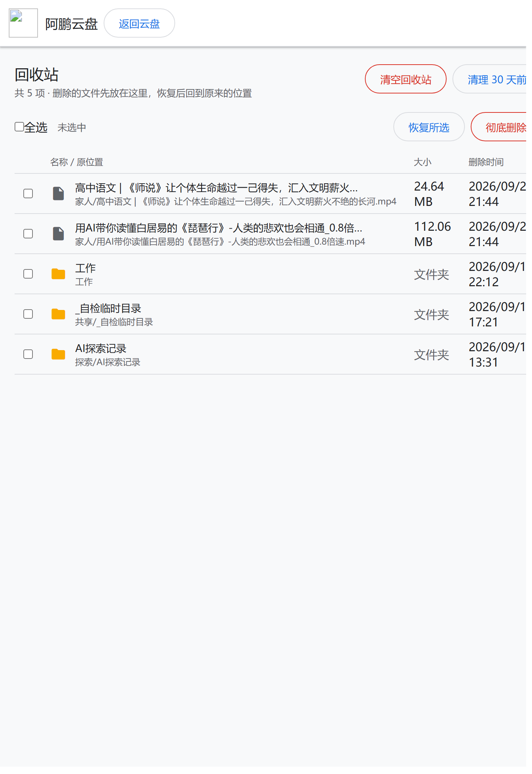Screen dimensions: 532x774
Task: Tick the checkbox next to the 工作 folder
Action: pyautogui.click(x=28, y=274)
